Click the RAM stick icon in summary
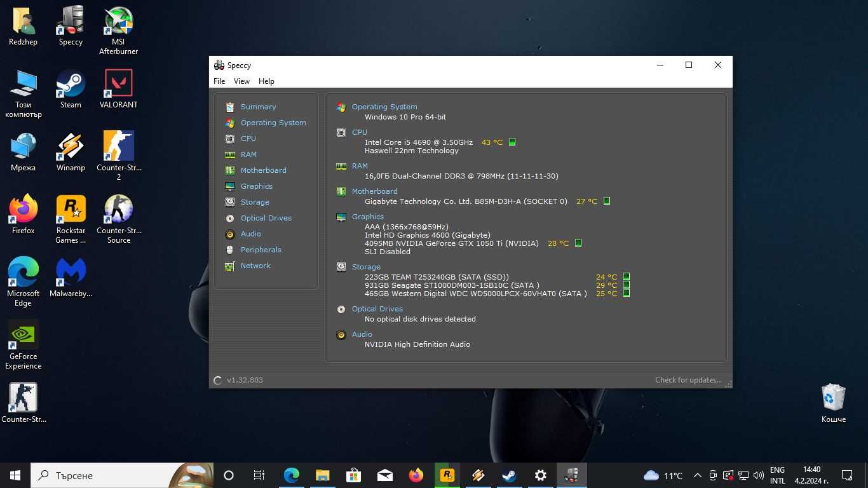 [x=341, y=166]
